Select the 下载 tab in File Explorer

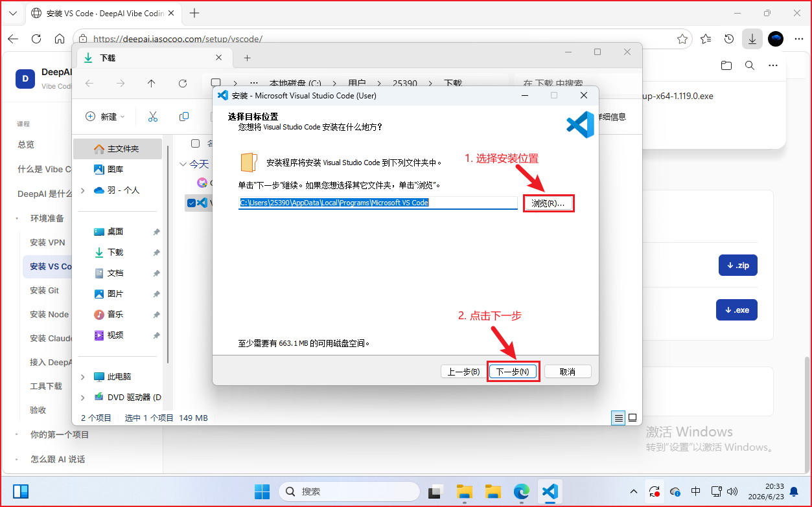[153, 58]
